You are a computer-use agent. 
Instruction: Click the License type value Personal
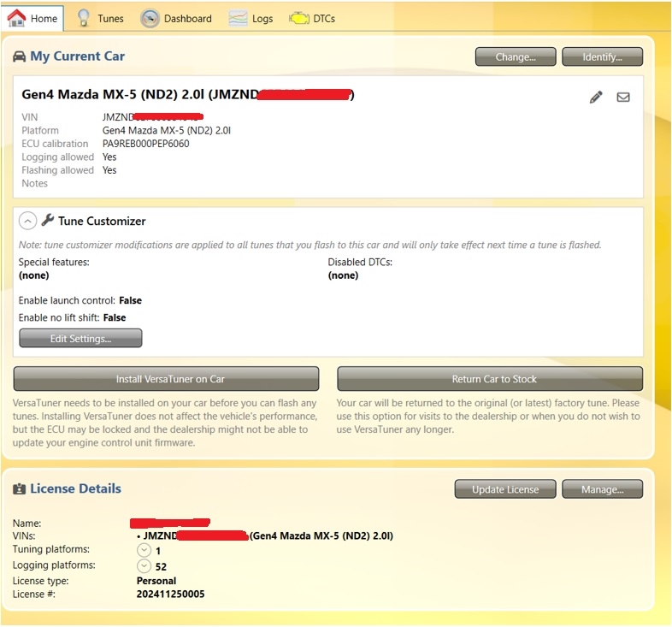click(156, 581)
